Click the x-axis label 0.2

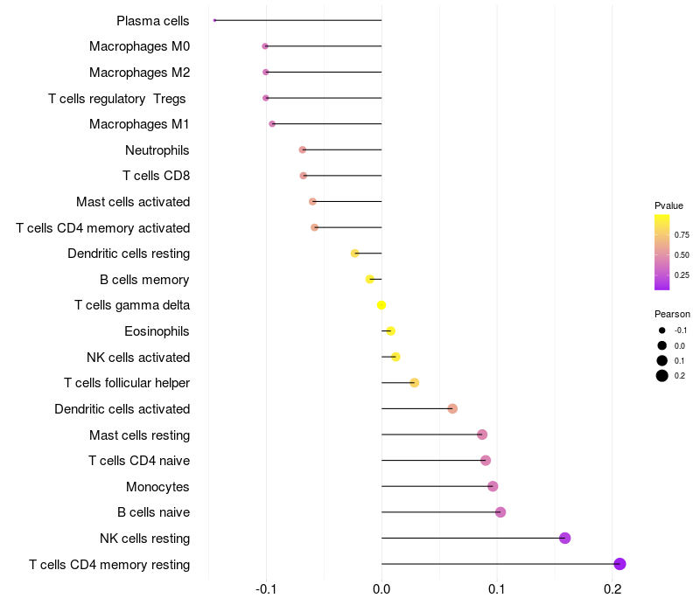point(612,589)
